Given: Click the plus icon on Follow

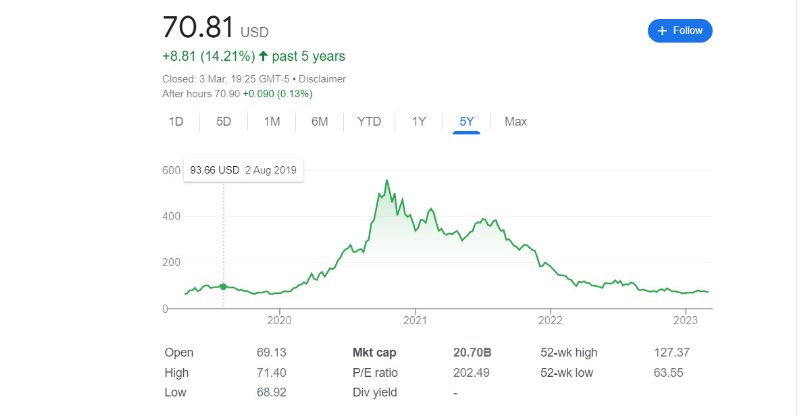Looking at the screenshot, I should [661, 30].
